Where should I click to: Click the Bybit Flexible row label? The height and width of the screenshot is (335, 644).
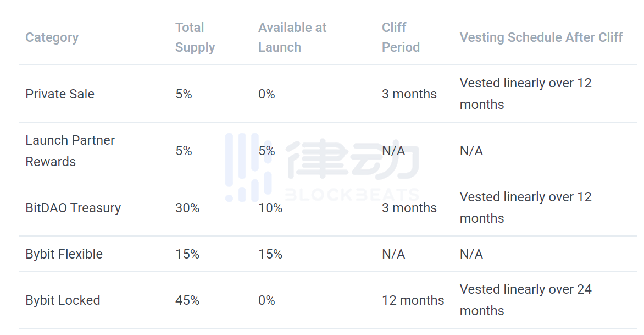64,254
